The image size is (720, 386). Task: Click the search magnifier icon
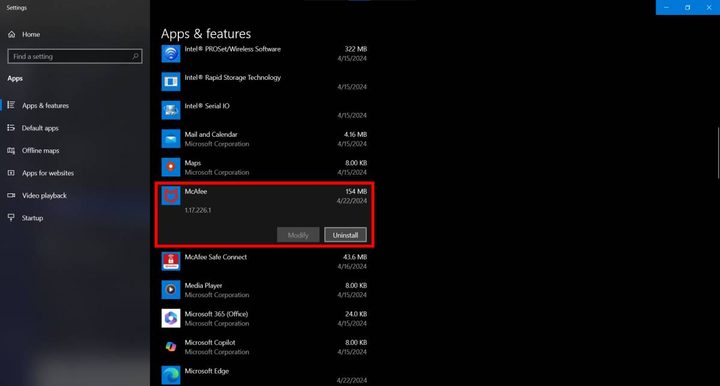135,56
